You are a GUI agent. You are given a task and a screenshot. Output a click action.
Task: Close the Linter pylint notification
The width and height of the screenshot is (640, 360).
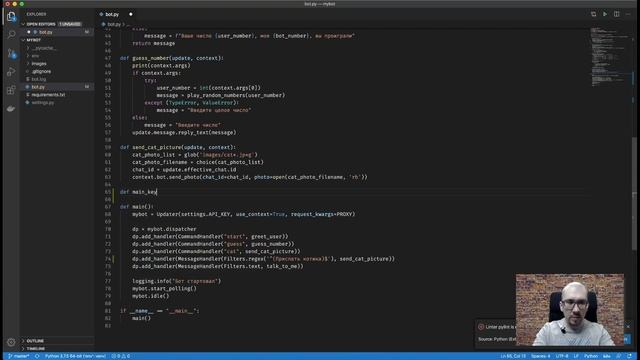click(628, 327)
